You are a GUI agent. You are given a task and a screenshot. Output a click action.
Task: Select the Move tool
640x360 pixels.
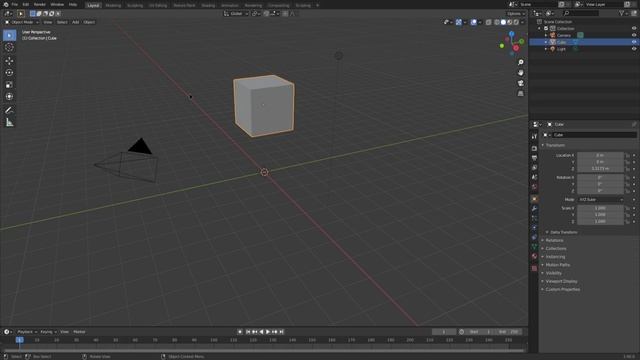click(x=9, y=61)
